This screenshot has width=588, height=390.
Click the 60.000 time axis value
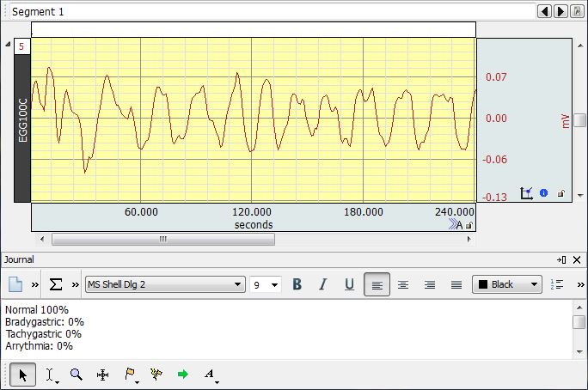pyautogui.click(x=141, y=211)
